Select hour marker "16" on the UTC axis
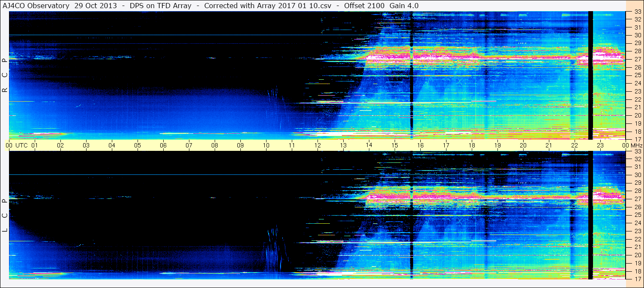This screenshot has width=644, height=288. coord(420,145)
